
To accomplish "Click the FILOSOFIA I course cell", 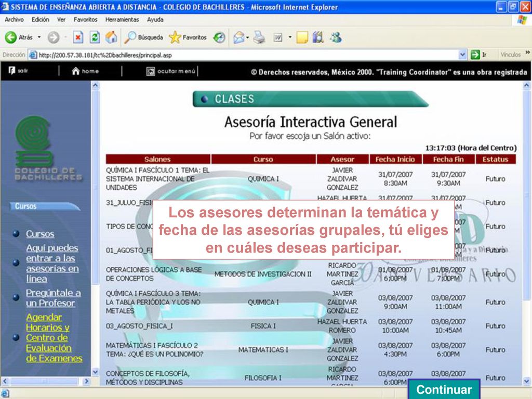I will click(263, 378).
